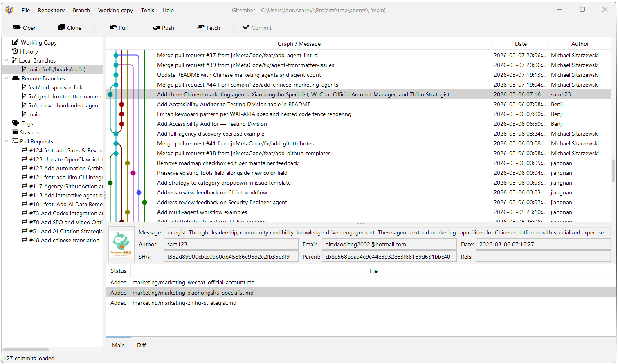The width and height of the screenshot is (618, 364).
Task: Click the Working Copy sidebar icon
Action: (x=14, y=42)
